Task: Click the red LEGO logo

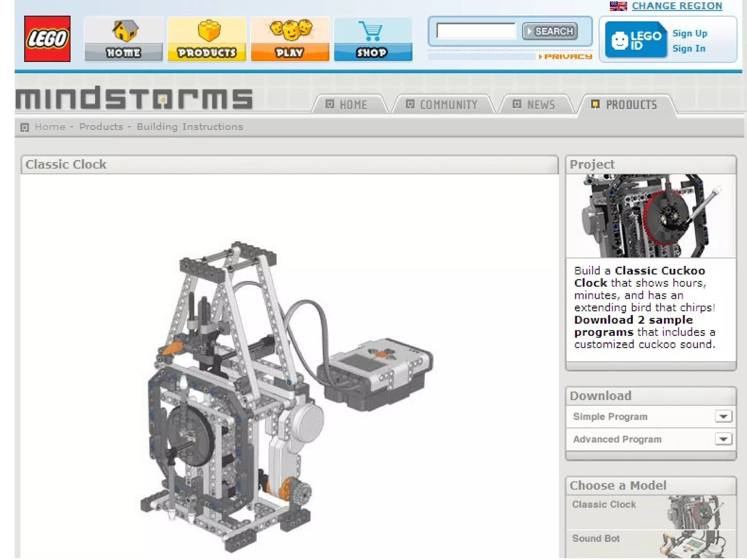Action: tap(47, 39)
